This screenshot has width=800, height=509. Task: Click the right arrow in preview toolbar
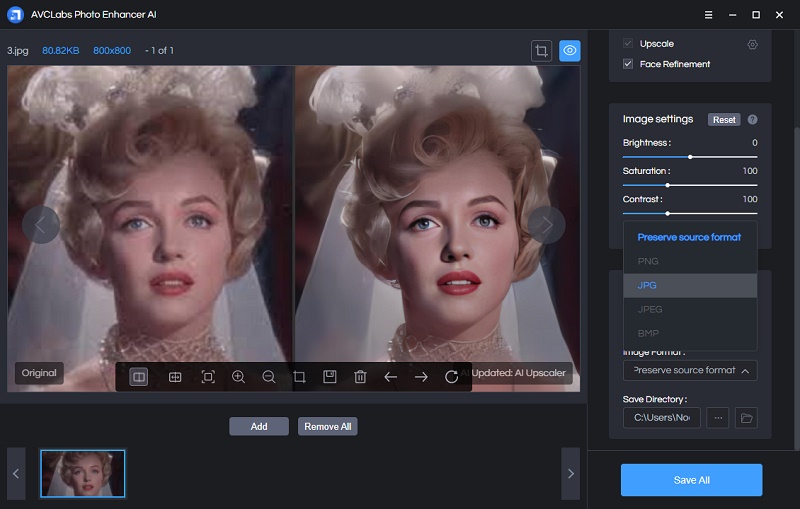point(421,377)
